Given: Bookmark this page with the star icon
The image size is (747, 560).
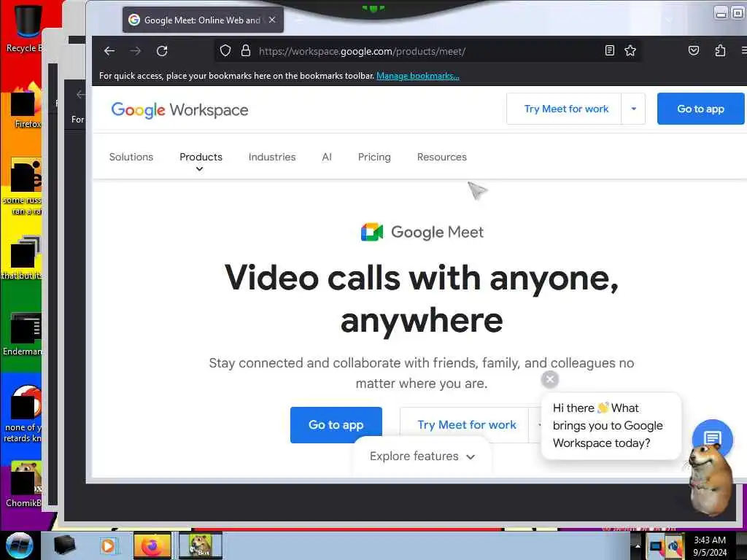Looking at the screenshot, I should click(x=630, y=50).
